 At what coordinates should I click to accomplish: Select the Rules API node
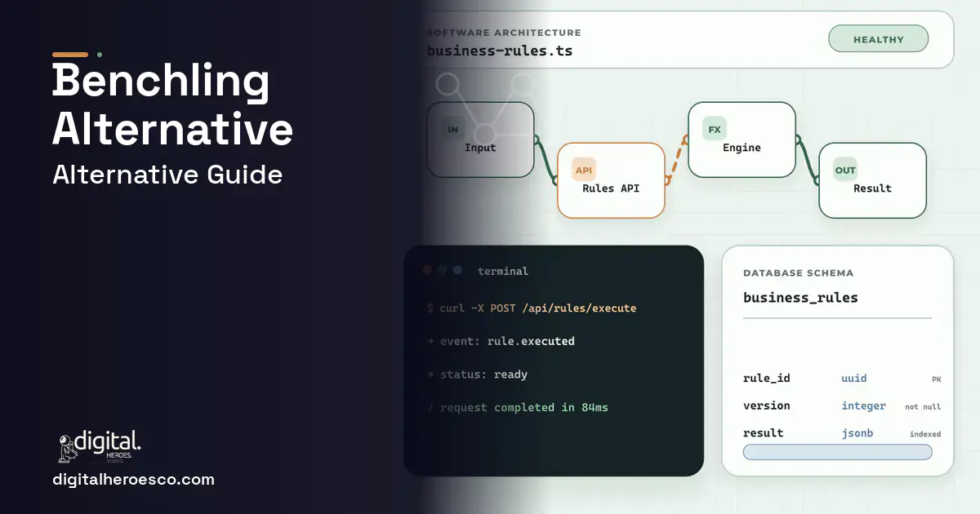click(611, 180)
